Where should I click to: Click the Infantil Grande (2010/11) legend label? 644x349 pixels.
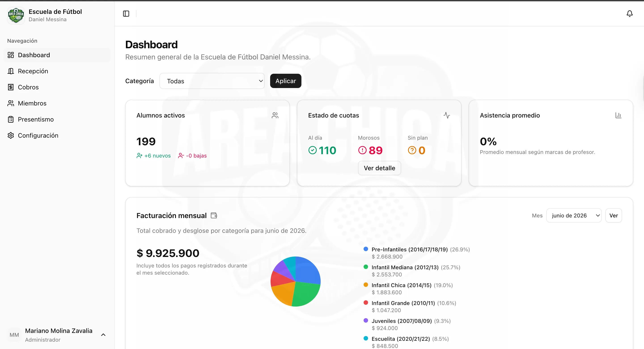point(403,303)
